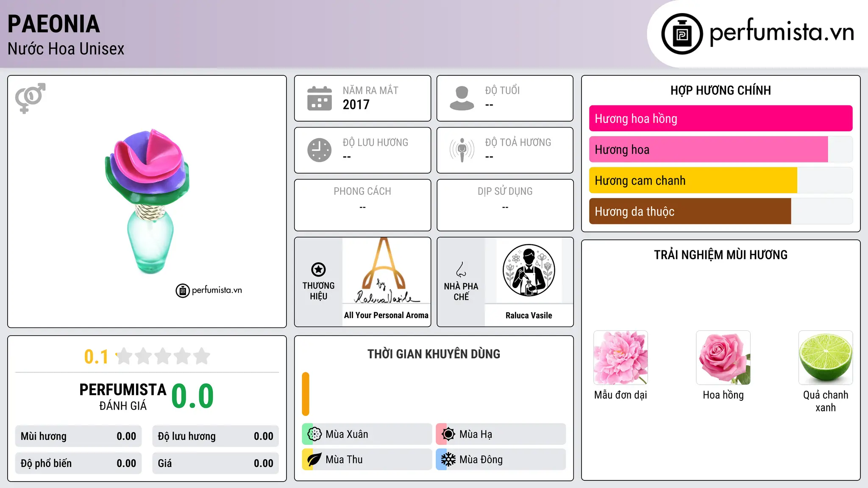Image resolution: width=868 pixels, height=488 pixels.
Task: Click the Độ lưu hương 0.00 score row
Action: 215,436
